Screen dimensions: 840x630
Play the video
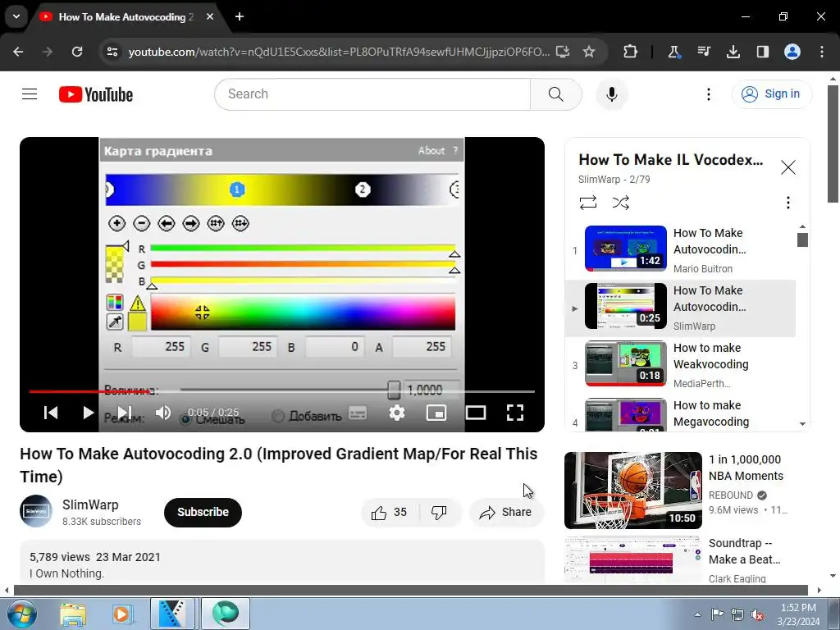click(89, 413)
